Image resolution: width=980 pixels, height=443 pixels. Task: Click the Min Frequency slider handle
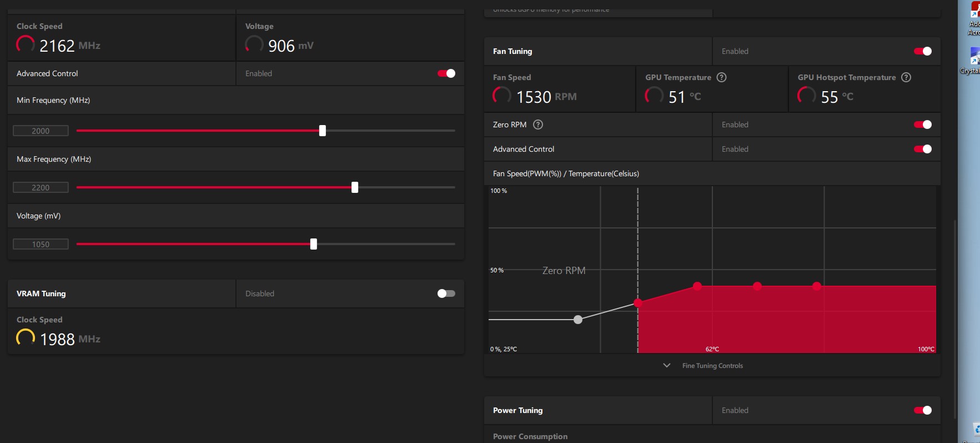coord(323,131)
